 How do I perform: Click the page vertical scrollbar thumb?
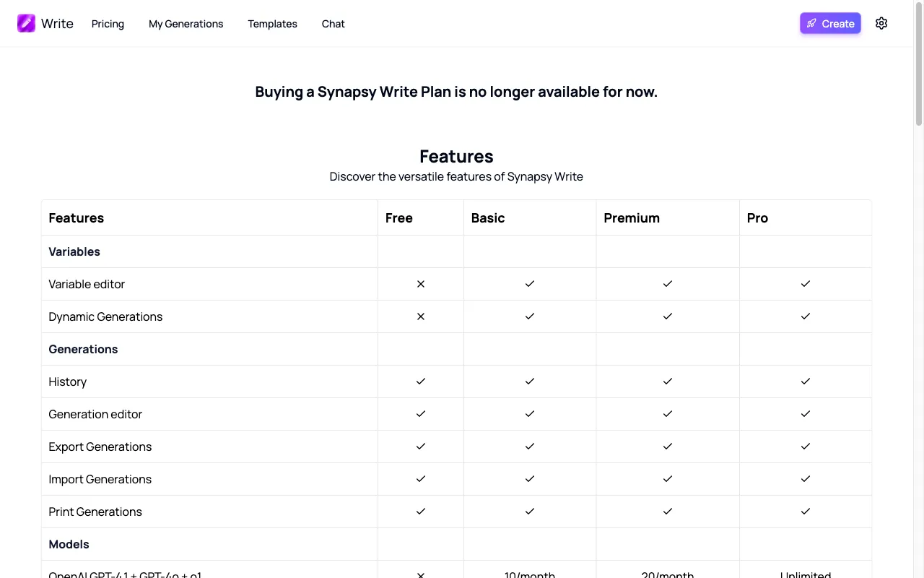[x=919, y=64]
